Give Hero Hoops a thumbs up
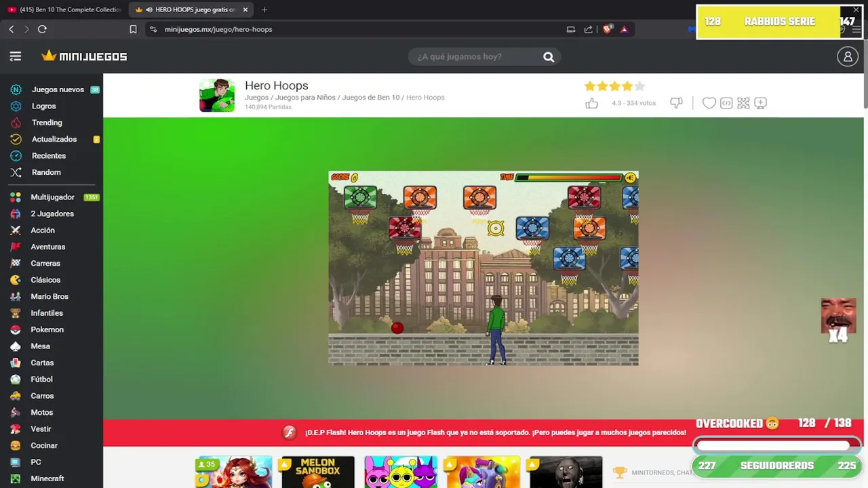 point(592,103)
